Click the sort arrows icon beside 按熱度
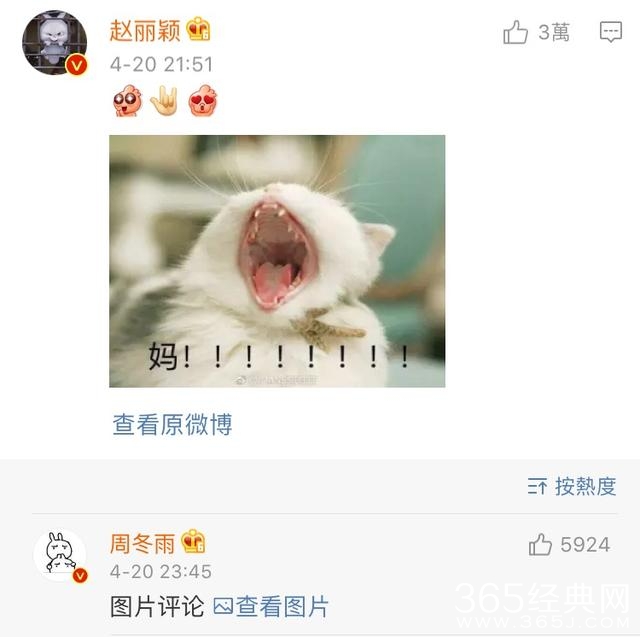Screen dimensions: 640x637 tap(537, 486)
